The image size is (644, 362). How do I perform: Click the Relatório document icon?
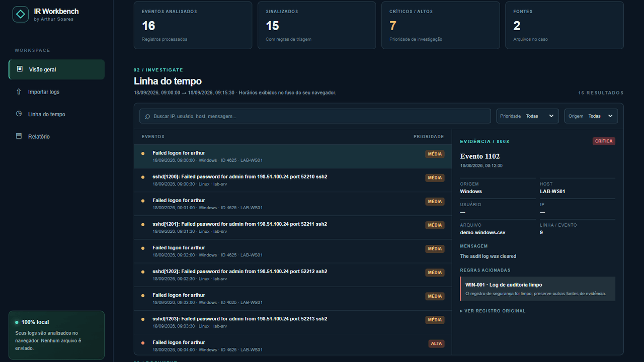[19, 136]
